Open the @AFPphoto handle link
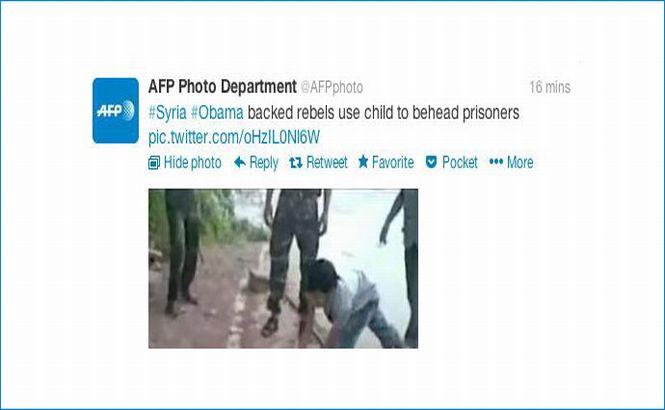665x410 pixels. pos(332,87)
